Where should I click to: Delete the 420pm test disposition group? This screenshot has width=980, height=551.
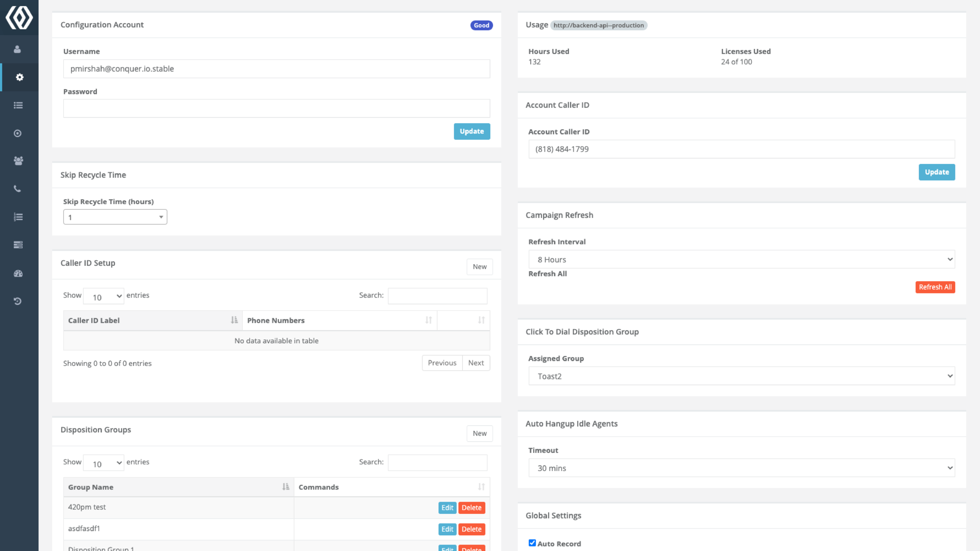point(471,507)
